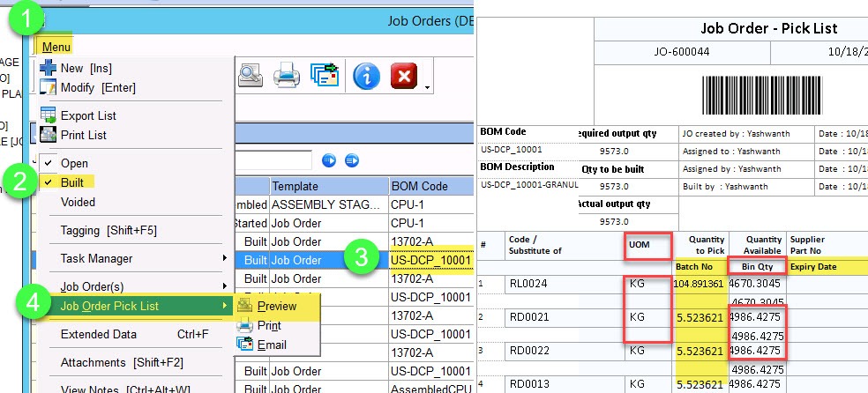Click the blue information icon
This screenshot has width=868, height=393.
tap(366, 77)
